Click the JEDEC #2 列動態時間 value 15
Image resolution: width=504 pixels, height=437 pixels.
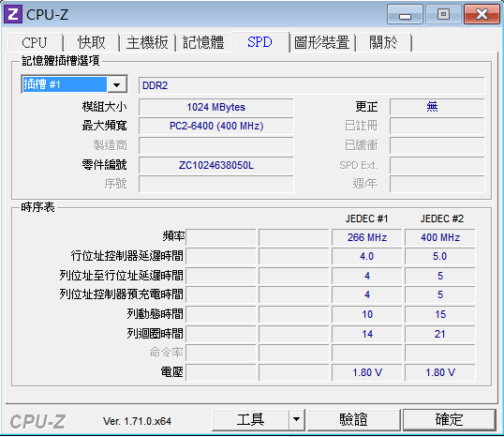pos(440,314)
